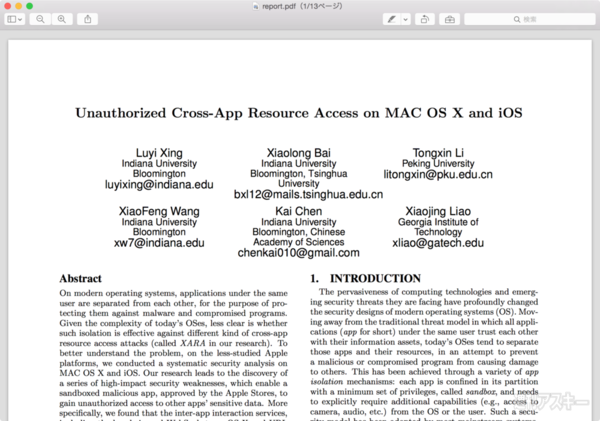
Task: Select author name Kai Chen
Action: [x=298, y=211]
